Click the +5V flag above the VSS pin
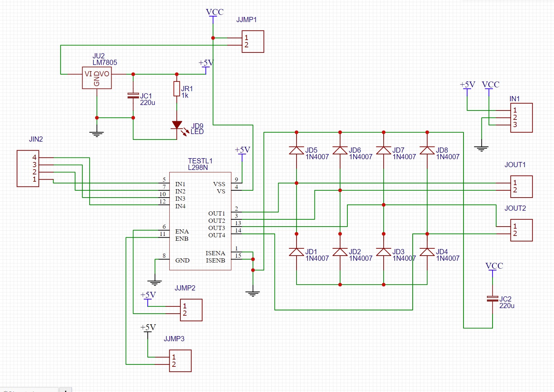 242,153
